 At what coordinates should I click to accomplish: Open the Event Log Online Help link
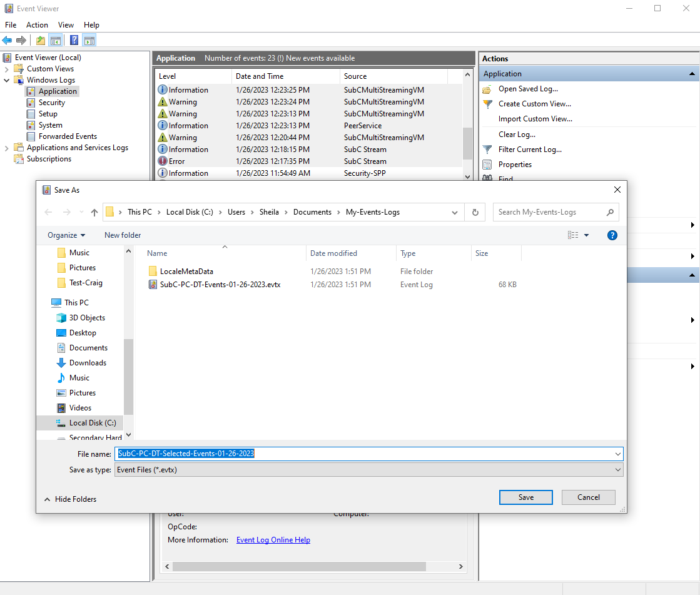tap(273, 540)
